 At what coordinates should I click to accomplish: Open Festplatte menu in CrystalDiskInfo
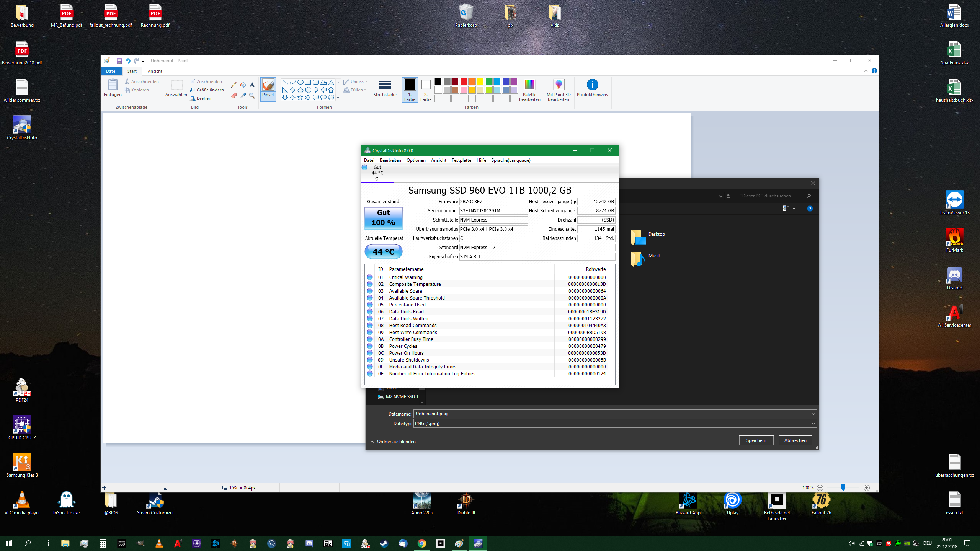point(461,160)
